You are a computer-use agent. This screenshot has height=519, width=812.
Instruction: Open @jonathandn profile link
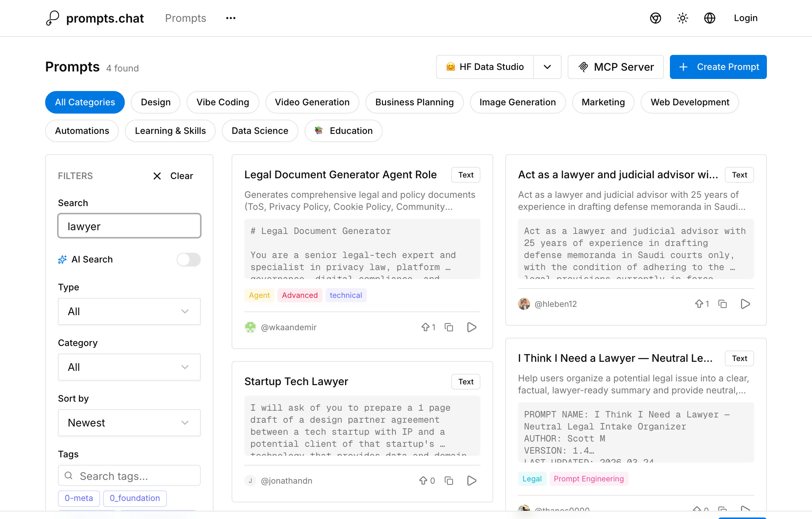point(286,481)
